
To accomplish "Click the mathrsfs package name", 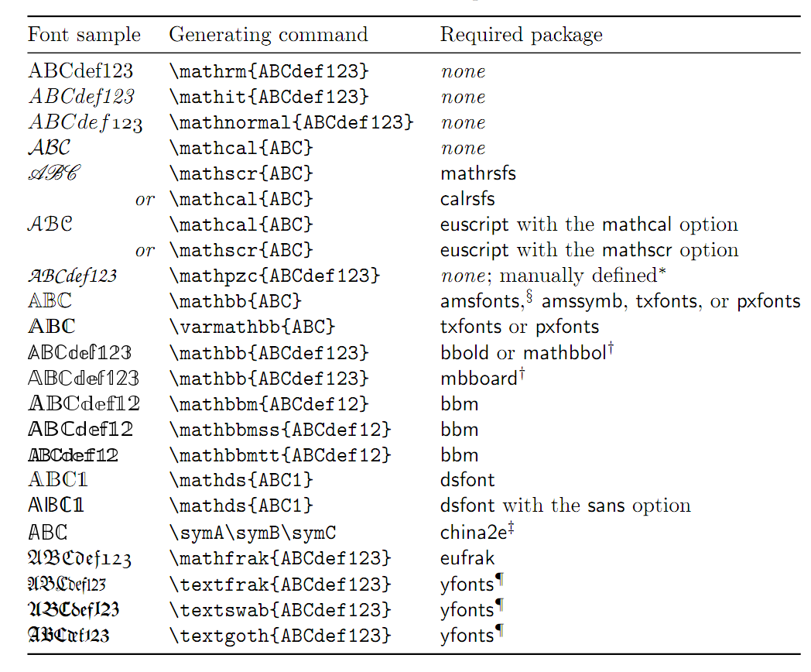I will point(478,173).
